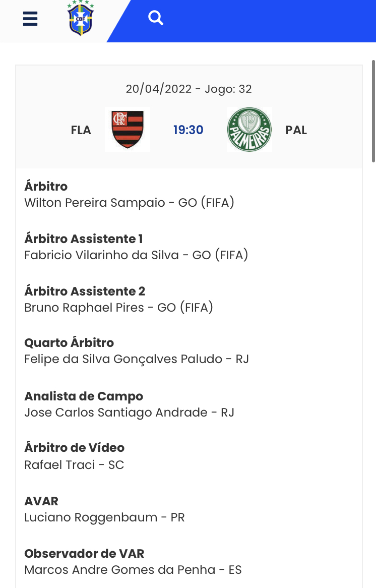The height and width of the screenshot is (588, 376).
Task: Select video referee Rafael Traci
Action: click(74, 465)
